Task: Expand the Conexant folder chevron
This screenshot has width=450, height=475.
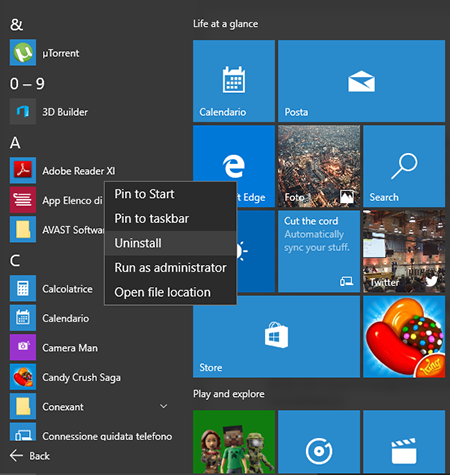Action: [x=164, y=406]
